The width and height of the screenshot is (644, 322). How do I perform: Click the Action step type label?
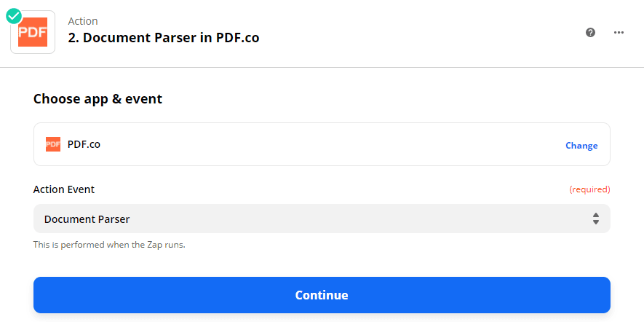[83, 21]
